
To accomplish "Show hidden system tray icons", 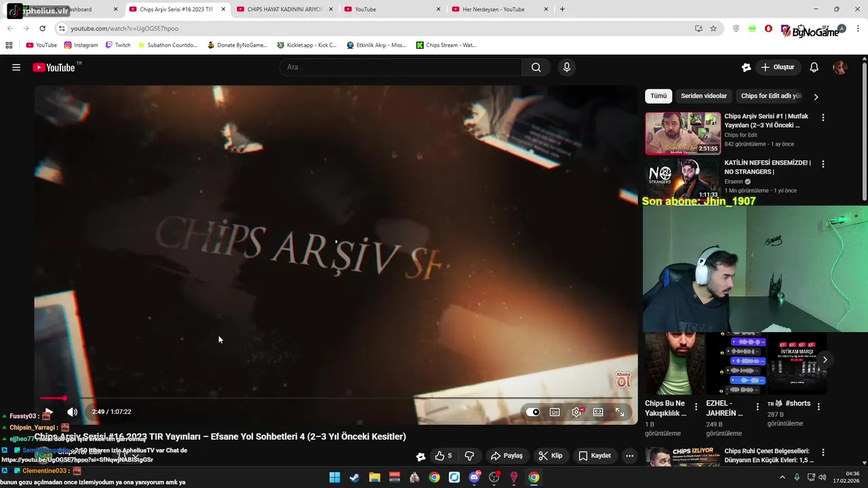I will [x=782, y=477].
